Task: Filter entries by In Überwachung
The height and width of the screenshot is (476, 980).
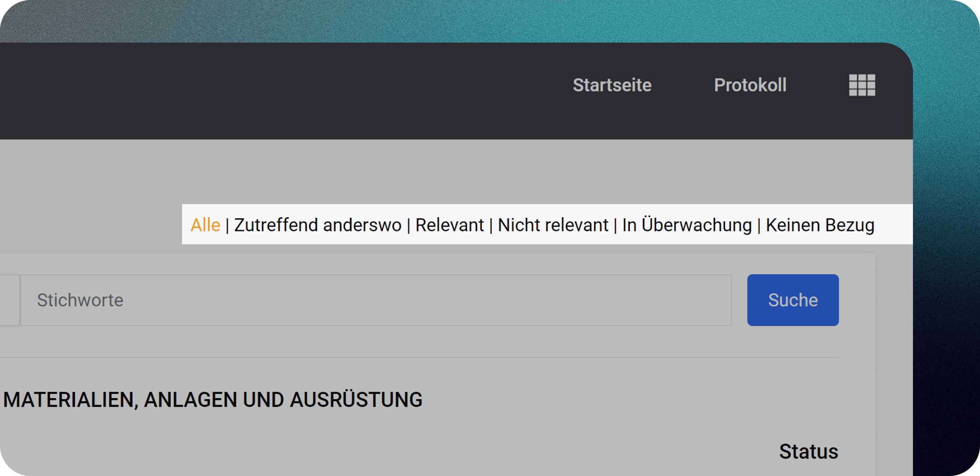Action: coord(687,225)
